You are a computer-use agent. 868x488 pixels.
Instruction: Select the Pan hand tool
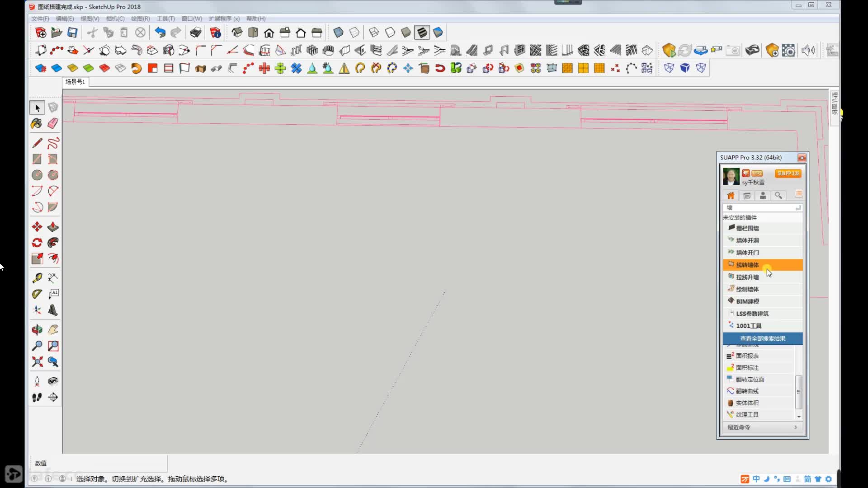53,330
